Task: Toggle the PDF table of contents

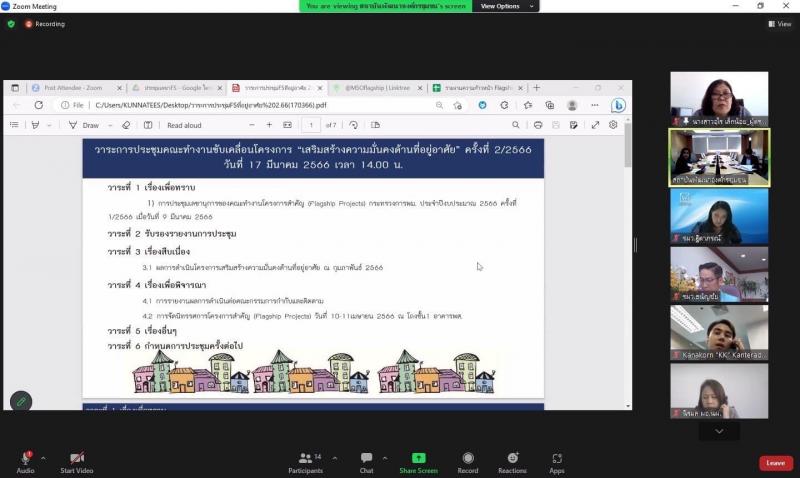Action: tap(14, 125)
